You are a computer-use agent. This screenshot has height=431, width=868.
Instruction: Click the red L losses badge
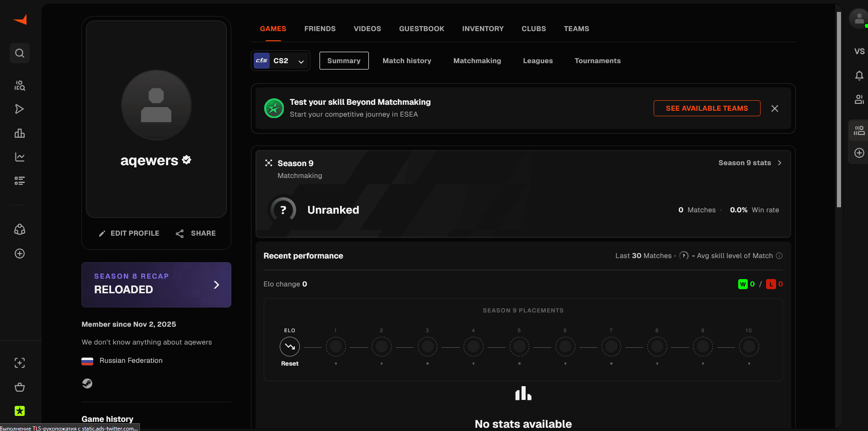coord(771,284)
